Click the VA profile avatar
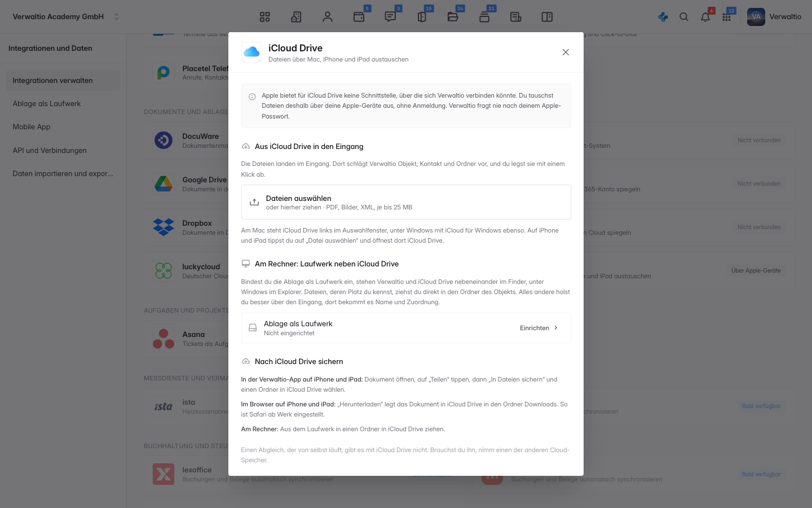Viewport: 812px width, 508px height. click(x=756, y=17)
